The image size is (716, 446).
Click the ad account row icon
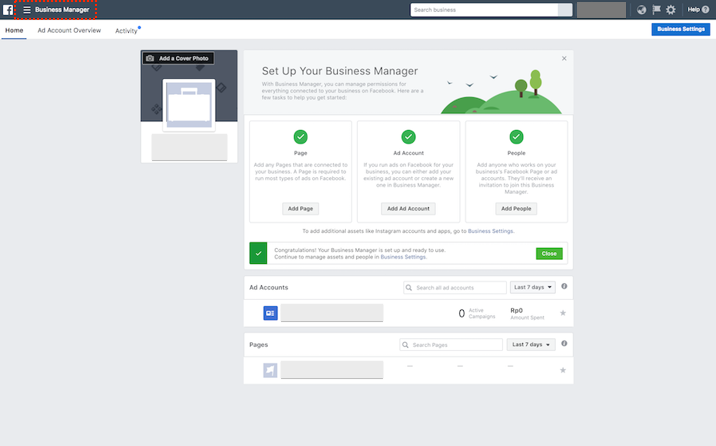pyautogui.click(x=270, y=313)
